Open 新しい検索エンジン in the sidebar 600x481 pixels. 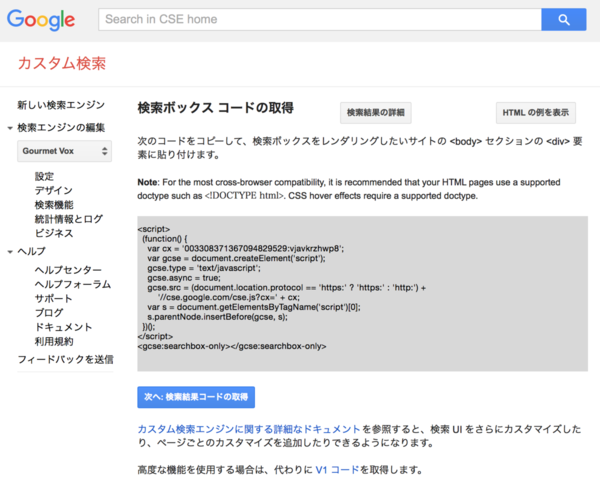[61, 105]
